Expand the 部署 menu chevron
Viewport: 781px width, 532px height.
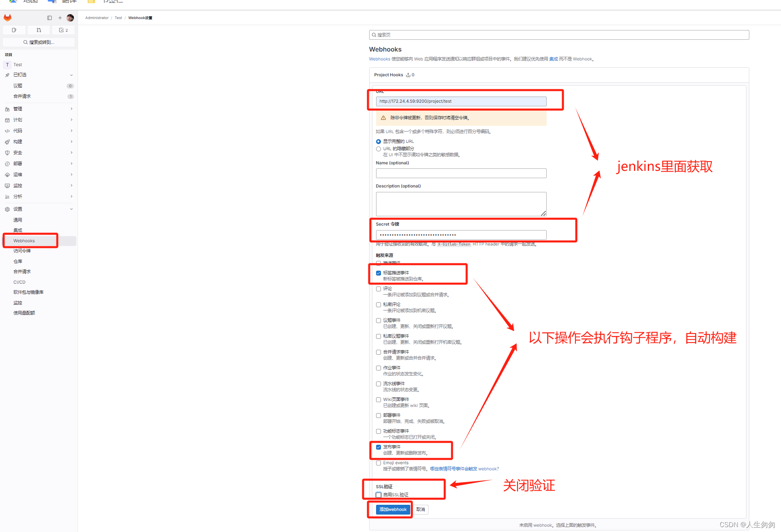coord(71,164)
